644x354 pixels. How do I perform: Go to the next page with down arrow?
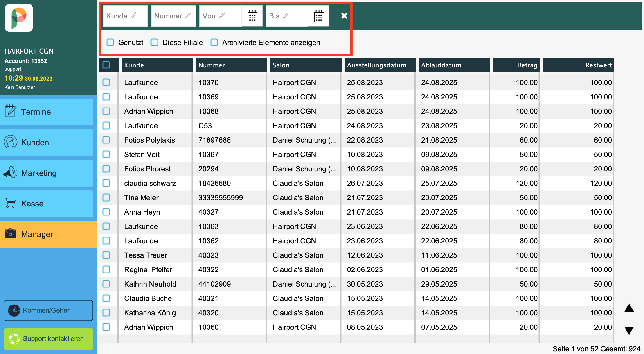[x=629, y=330]
